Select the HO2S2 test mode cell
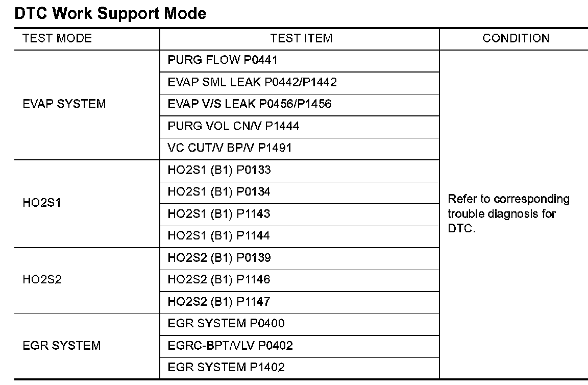Viewport: 588px width, 385px height. [42, 280]
